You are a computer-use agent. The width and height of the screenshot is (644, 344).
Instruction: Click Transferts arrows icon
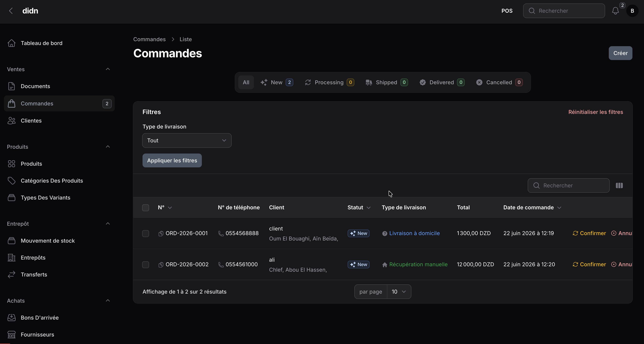coord(12,275)
